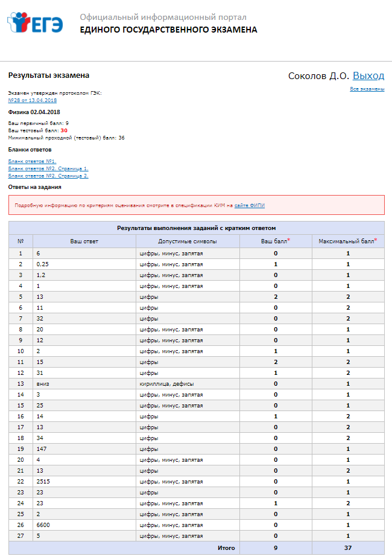Screen dimensions: 392x559
Task: Follow the сайте ФИПИ link
Action: coord(249,205)
